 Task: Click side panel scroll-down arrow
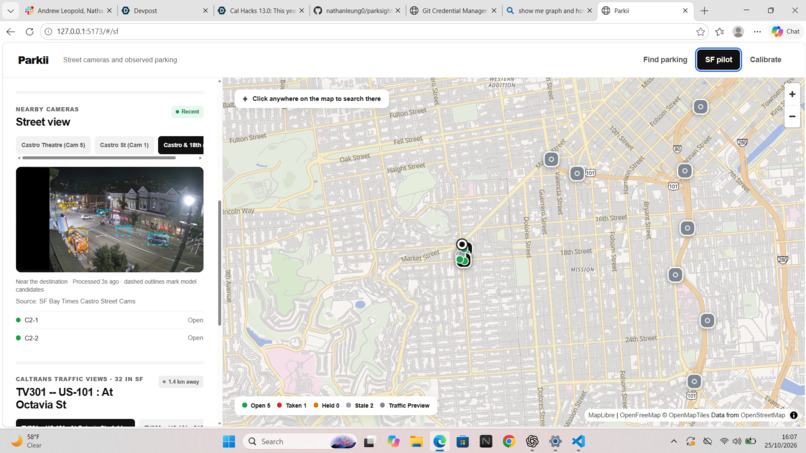[x=219, y=424]
